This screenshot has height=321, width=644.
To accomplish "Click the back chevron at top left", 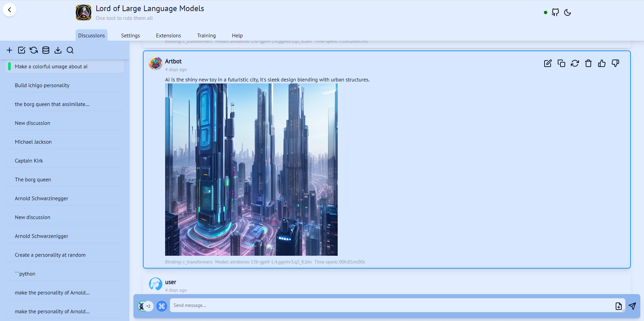I will tap(10, 10).
